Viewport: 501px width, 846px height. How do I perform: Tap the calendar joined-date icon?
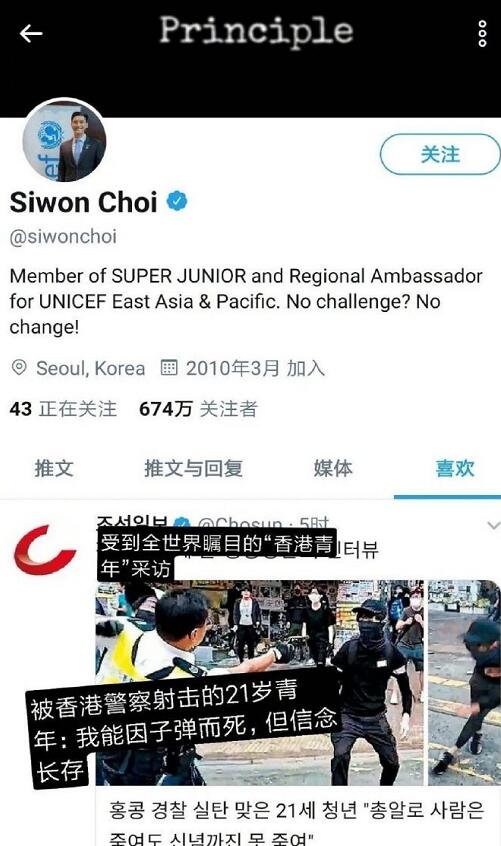point(169,368)
